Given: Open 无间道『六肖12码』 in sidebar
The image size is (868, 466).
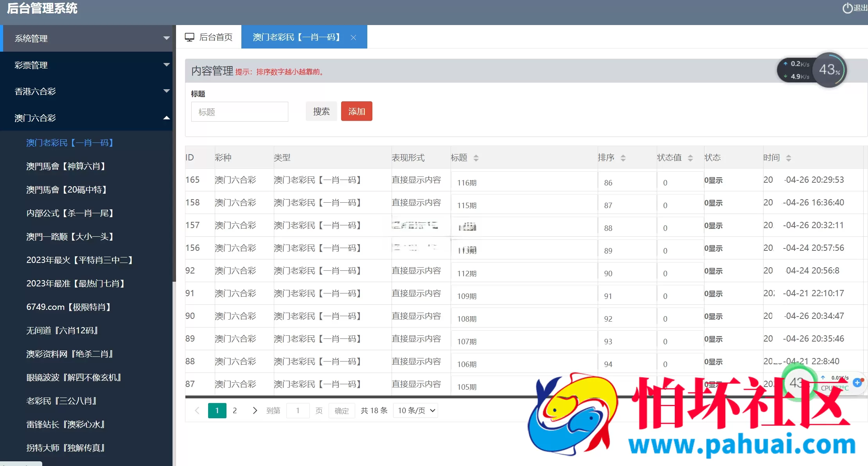Looking at the screenshot, I should point(62,331).
